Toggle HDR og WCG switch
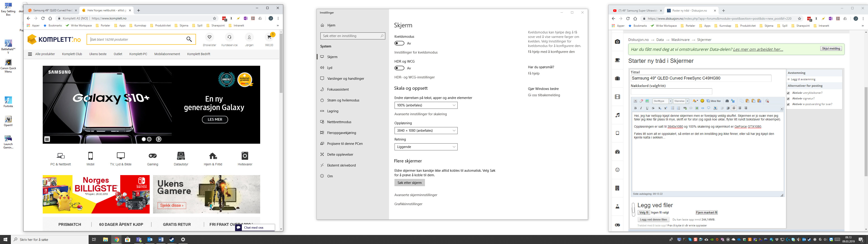Viewport: 868px width, 244px height. click(x=399, y=68)
